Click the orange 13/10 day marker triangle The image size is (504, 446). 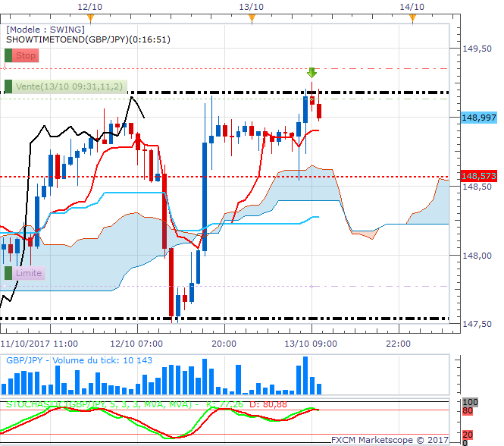[x=252, y=18]
